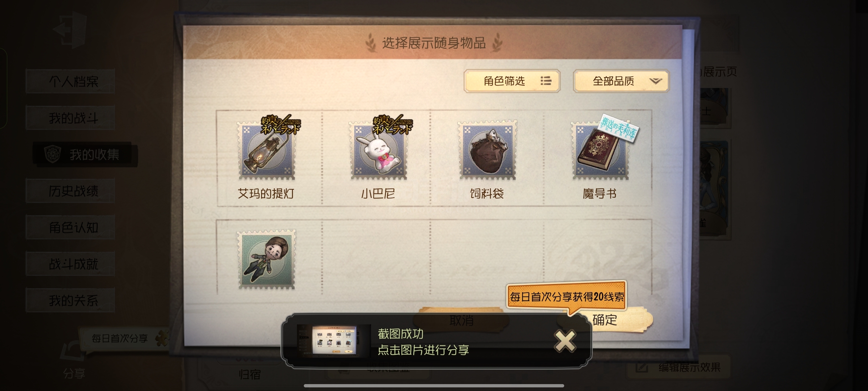Click the exit door icon at top left
The image size is (868, 391).
[x=70, y=30]
